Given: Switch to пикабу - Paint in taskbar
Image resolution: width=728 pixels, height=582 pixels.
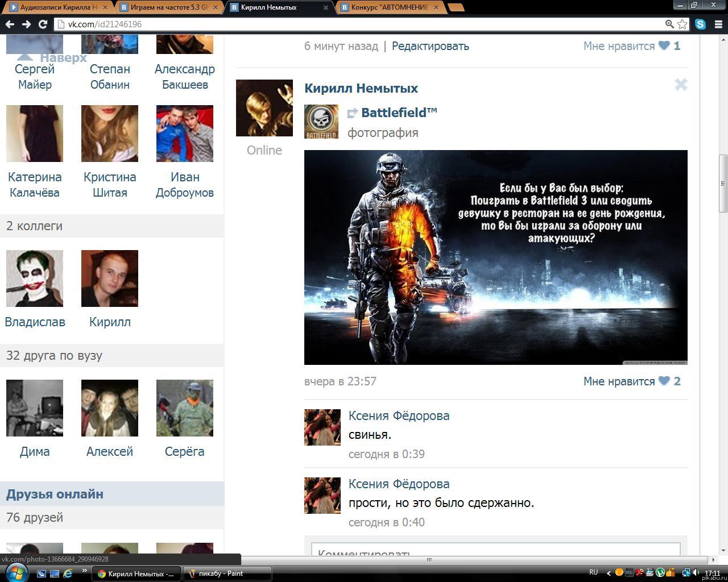Looking at the screenshot, I should pos(227,573).
